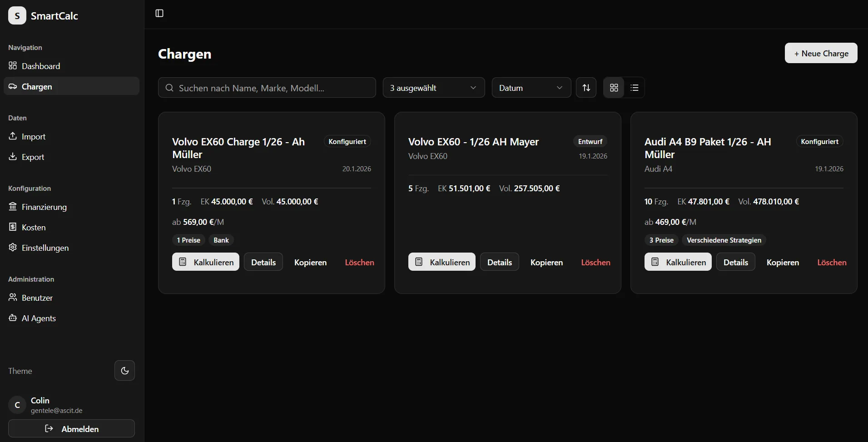The image size is (868, 442).
Task: Reverse sort order arrows icon
Action: [x=586, y=88]
